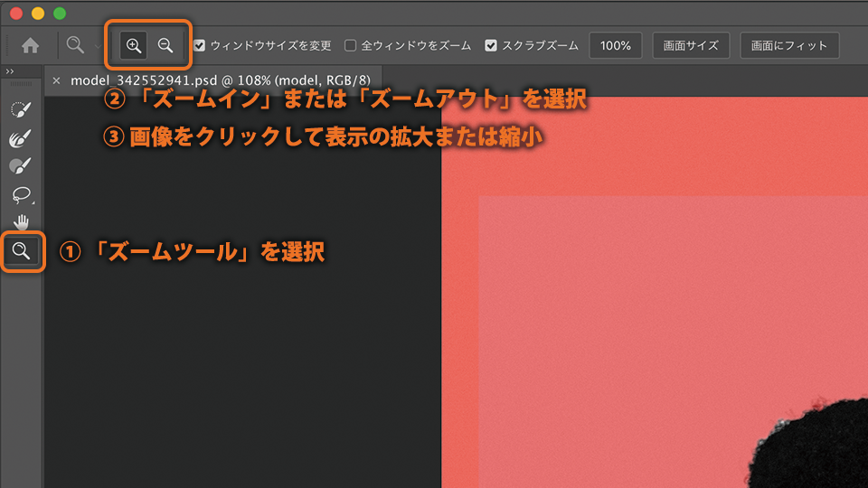This screenshot has width=868, height=488.
Task: Select the Zoom In magnifier button
Action: [134, 45]
